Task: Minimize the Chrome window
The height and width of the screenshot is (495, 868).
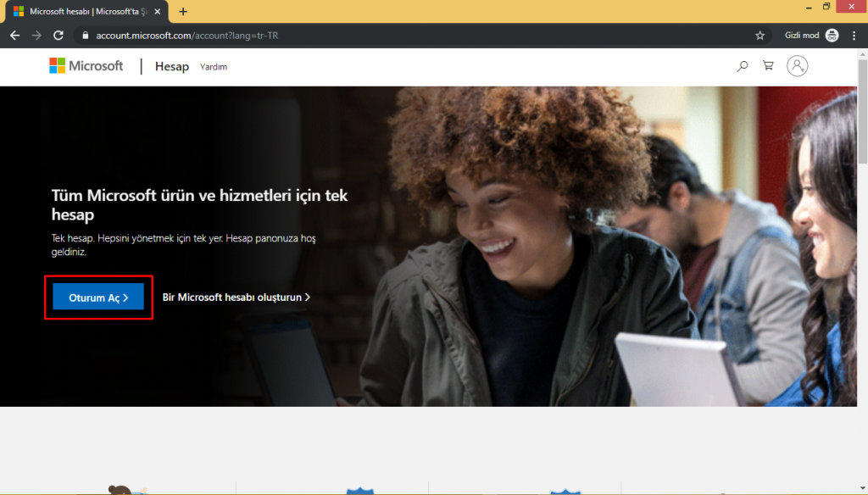Action: [809, 7]
